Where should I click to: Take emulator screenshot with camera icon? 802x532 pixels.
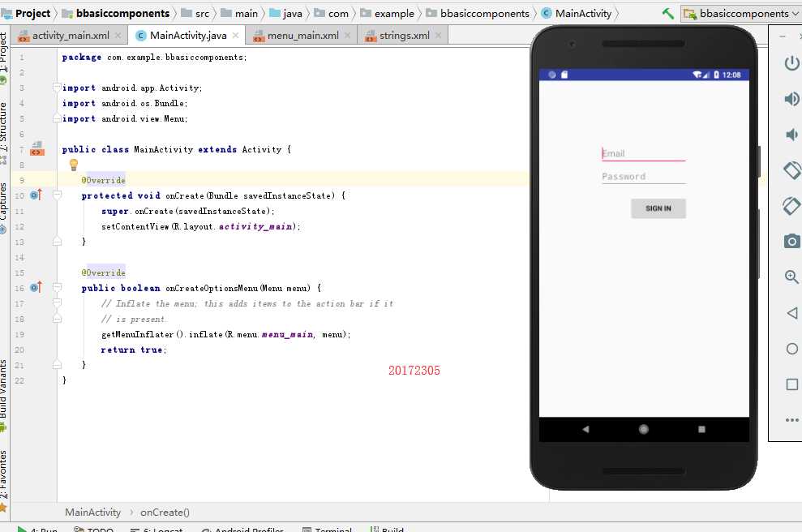click(x=791, y=241)
